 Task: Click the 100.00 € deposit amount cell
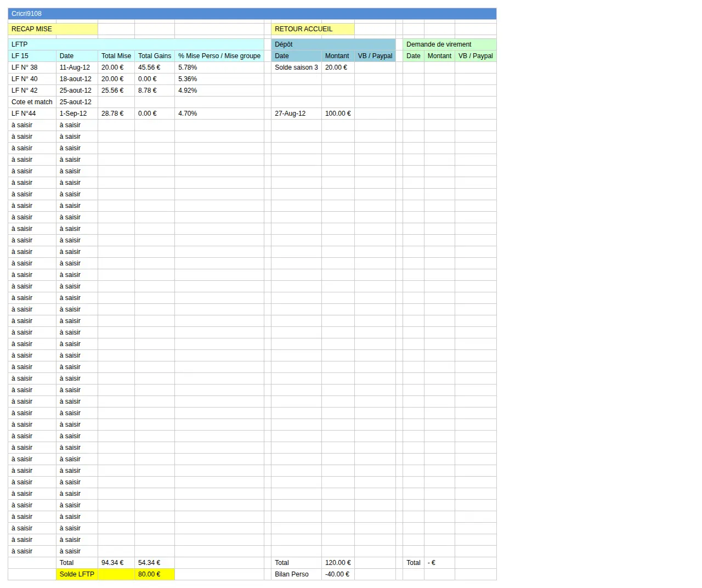tap(338, 114)
